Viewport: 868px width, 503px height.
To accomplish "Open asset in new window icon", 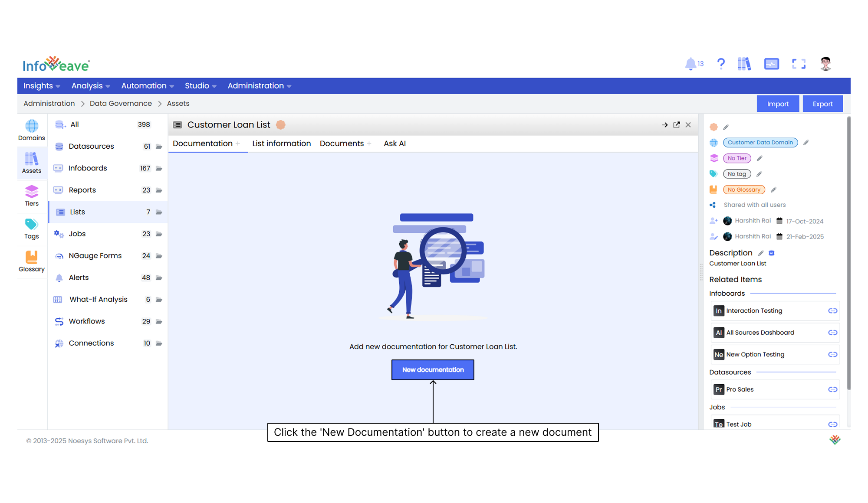I will 677,125.
